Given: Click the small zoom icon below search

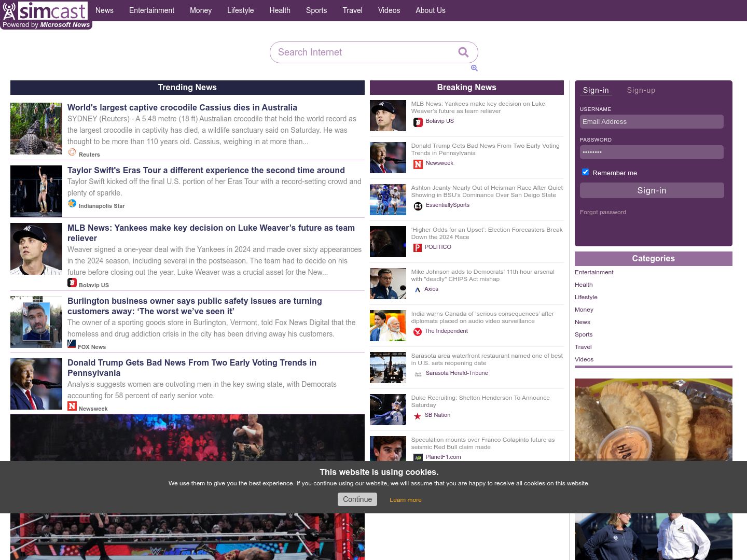Looking at the screenshot, I should tap(474, 68).
